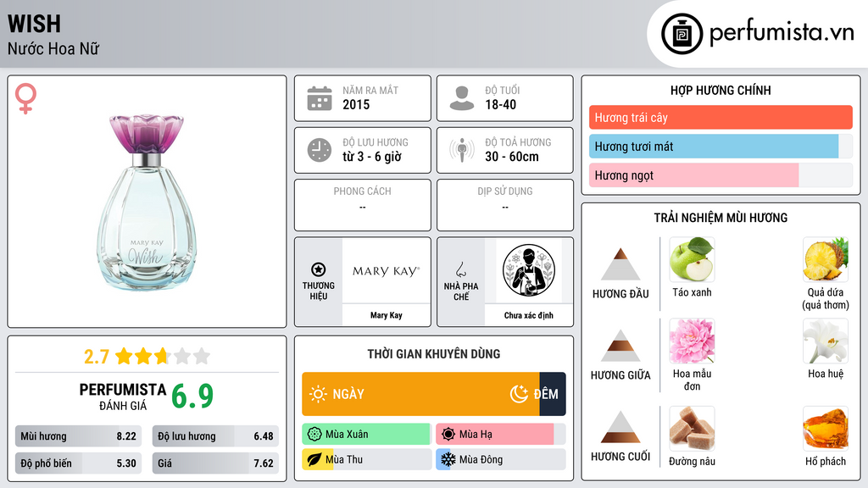Click the orange Ngày usage bar
Screen dimensions: 868x488
(x=420, y=394)
